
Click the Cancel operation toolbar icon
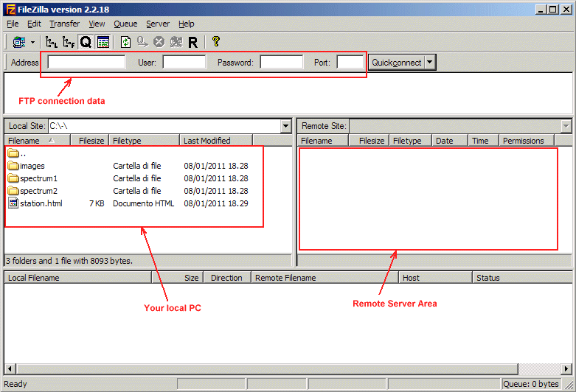pos(159,42)
